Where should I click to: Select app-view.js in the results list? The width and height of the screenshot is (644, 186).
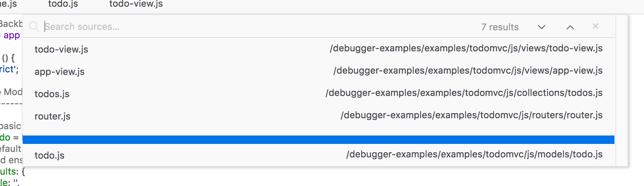point(59,72)
